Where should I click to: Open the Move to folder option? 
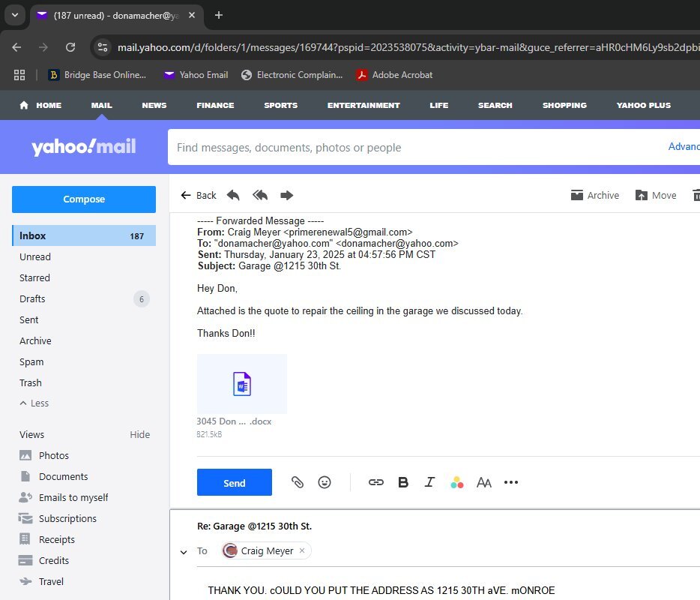pyautogui.click(x=655, y=195)
